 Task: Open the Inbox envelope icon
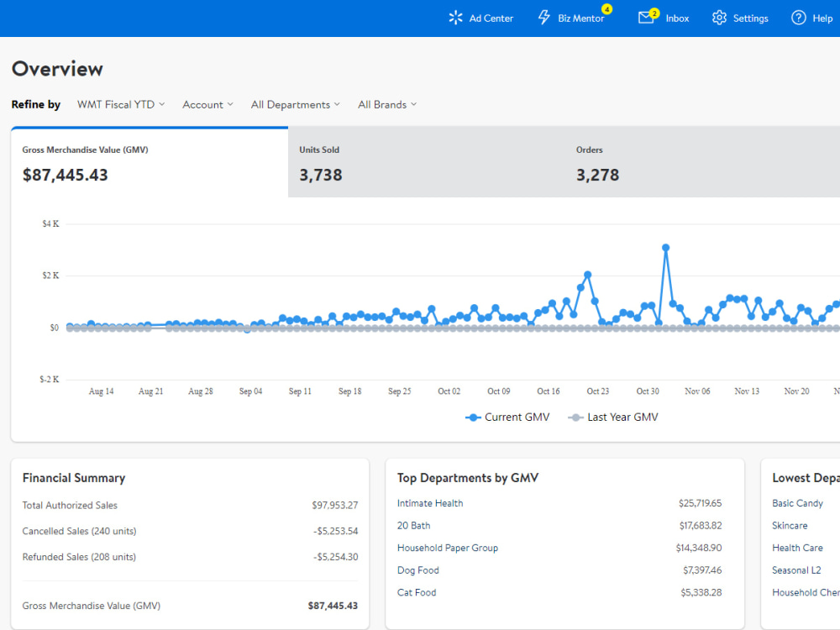coord(646,18)
